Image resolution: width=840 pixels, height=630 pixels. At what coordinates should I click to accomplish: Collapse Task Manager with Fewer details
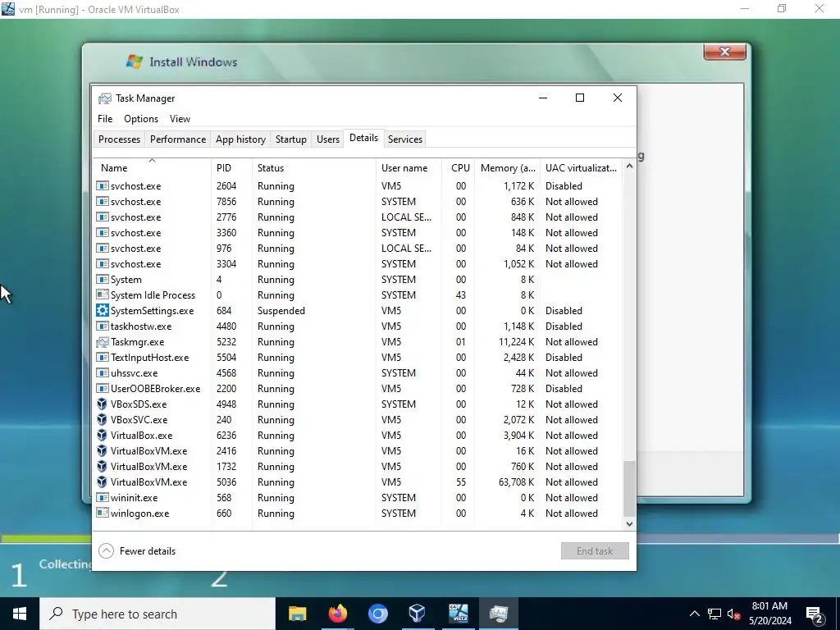(137, 550)
